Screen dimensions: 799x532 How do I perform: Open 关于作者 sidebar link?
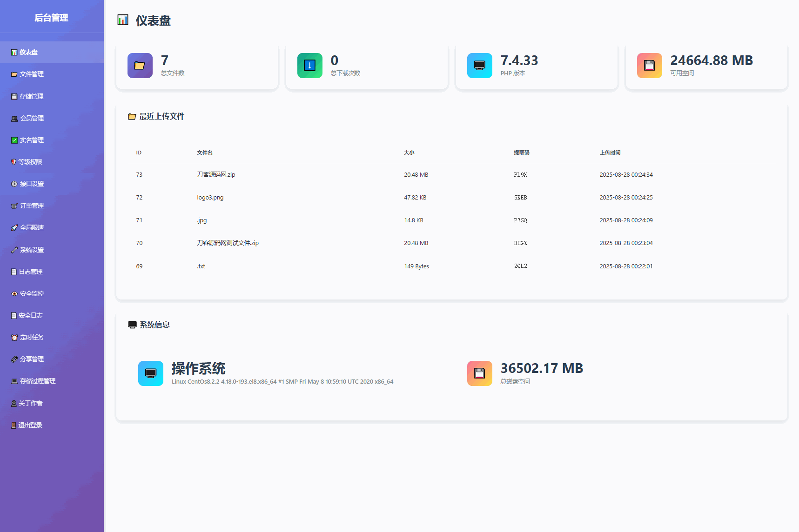point(30,404)
